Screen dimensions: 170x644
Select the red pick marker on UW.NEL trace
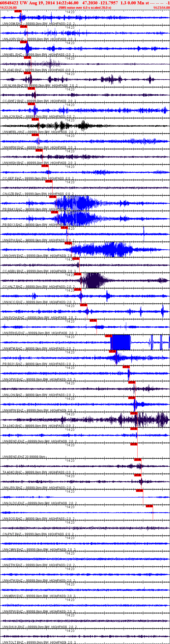click(x=24, y=42)
